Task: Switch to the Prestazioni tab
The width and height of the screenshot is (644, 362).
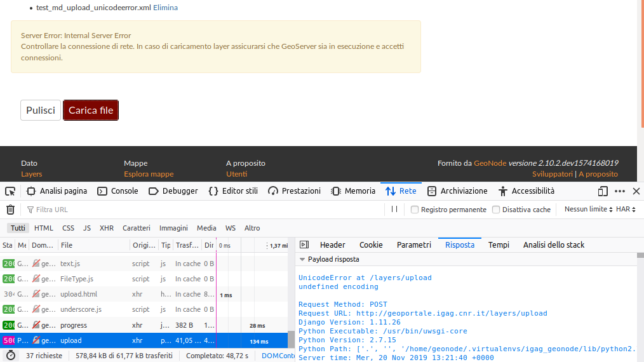Action: 295,191
